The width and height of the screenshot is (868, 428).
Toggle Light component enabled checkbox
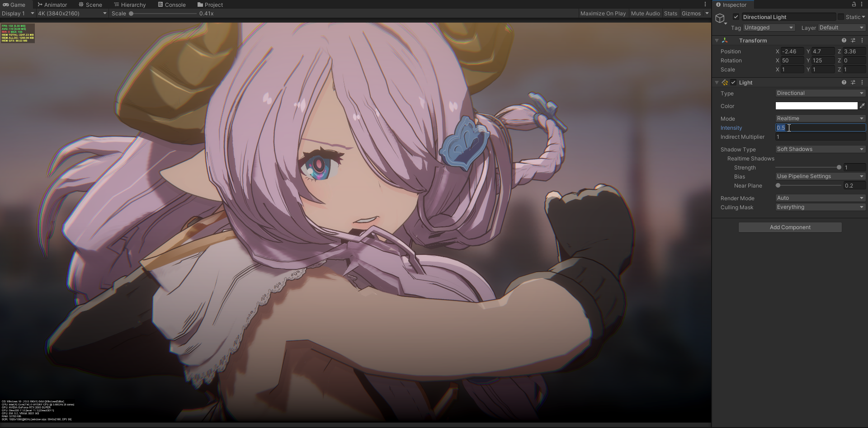pyautogui.click(x=733, y=83)
